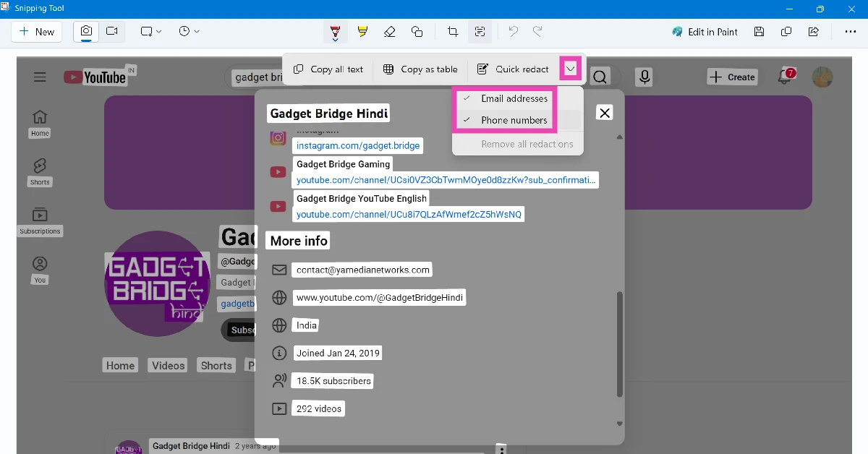Viewport: 868px width, 454px height.
Task: Open the delay timer dropdown
Action: pyautogui.click(x=187, y=32)
